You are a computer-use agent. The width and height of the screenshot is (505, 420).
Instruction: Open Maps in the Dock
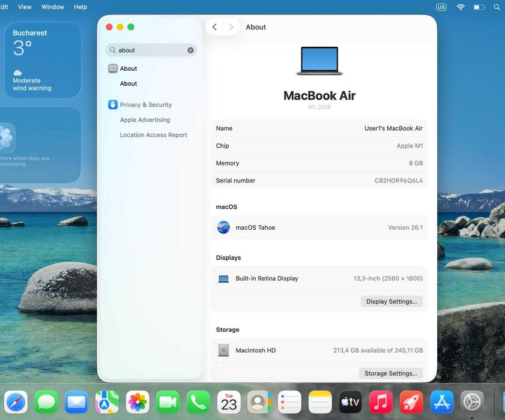(107, 401)
